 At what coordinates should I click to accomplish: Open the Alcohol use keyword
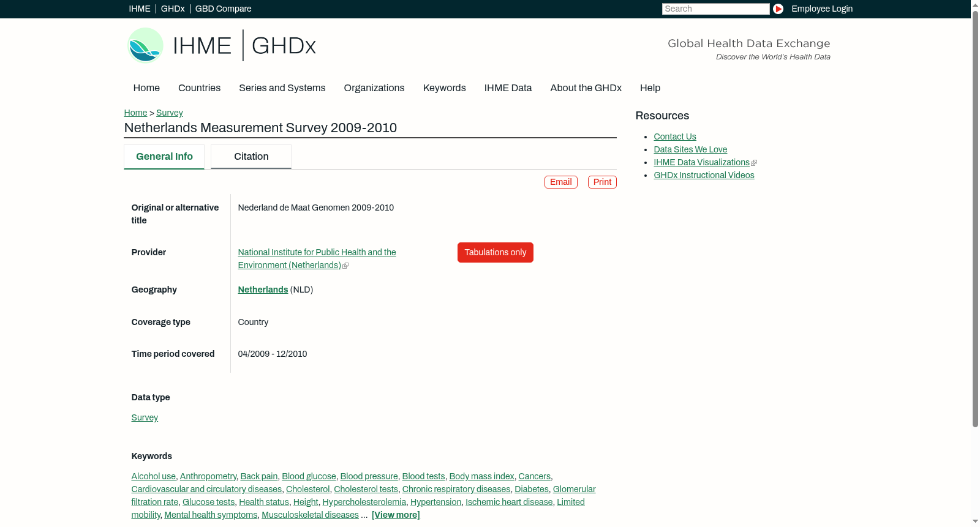click(154, 476)
